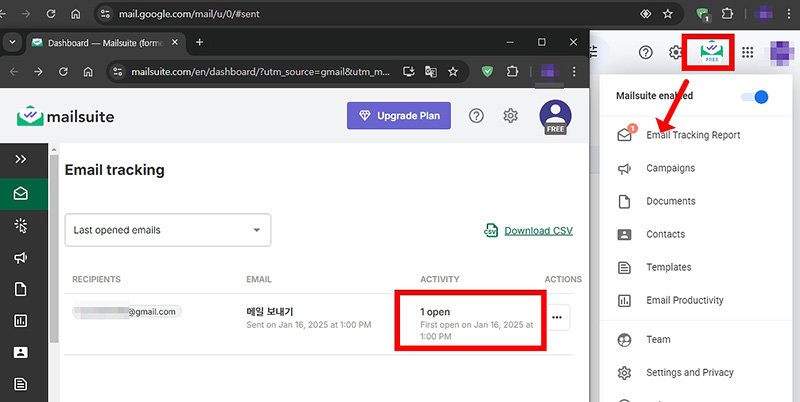The image size is (800, 402).
Task: Click shield extension with badge in Gmail window
Action: 704,14
